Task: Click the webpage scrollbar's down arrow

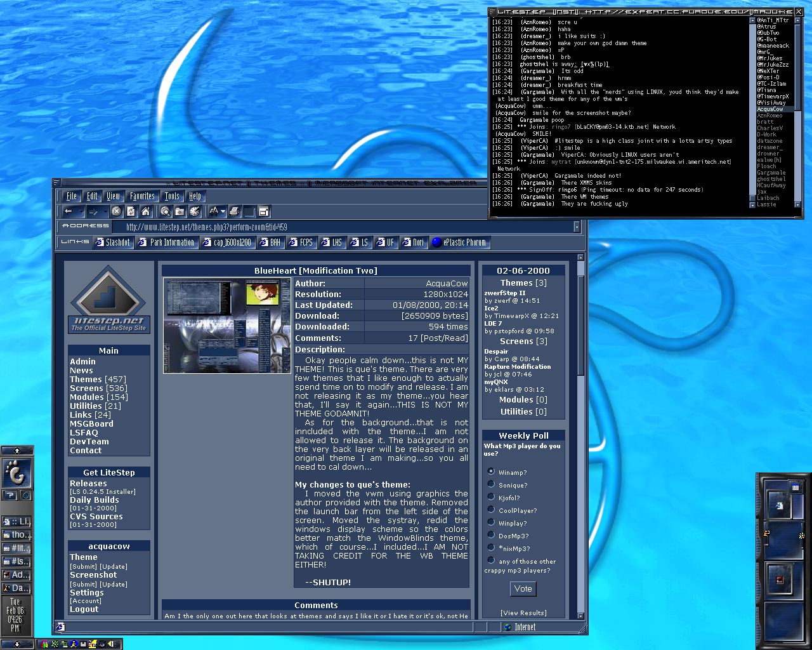Action: click(580, 616)
